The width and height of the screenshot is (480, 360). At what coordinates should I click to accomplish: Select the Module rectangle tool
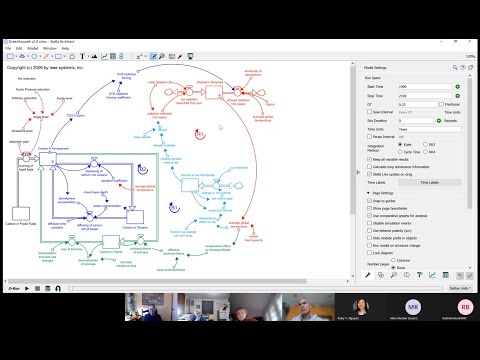pyautogui.click(x=58, y=56)
